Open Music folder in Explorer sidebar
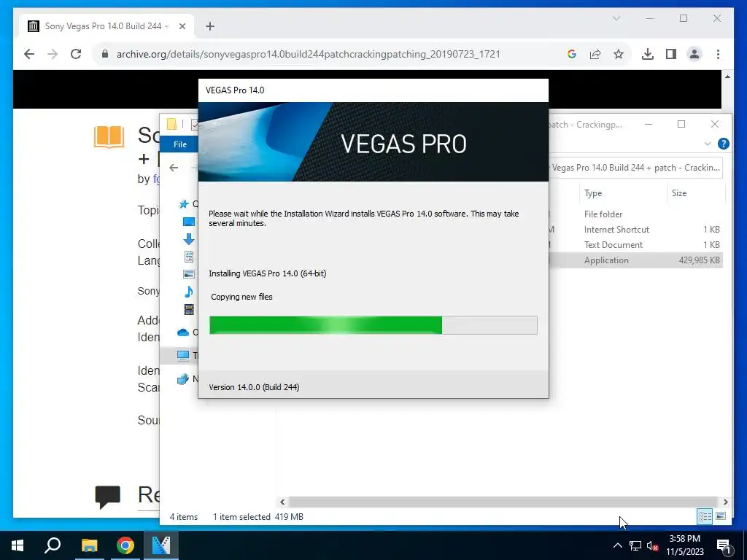Viewport: 747px width, 560px height. click(x=189, y=292)
